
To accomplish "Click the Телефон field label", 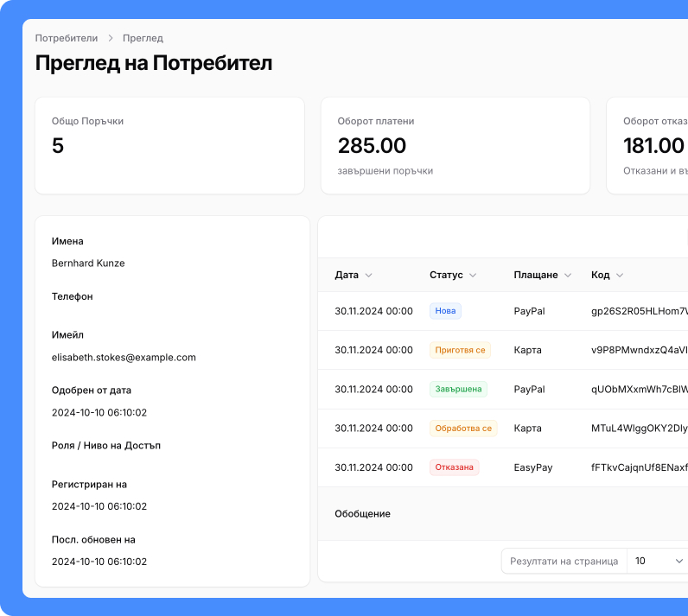I will coord(73,296).
